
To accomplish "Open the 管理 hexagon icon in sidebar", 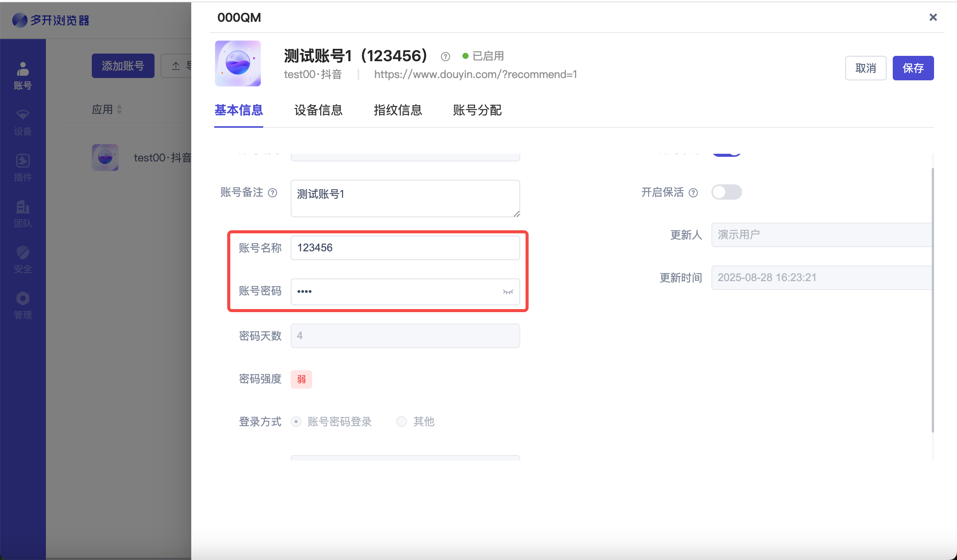I will (x=23, y=298).
